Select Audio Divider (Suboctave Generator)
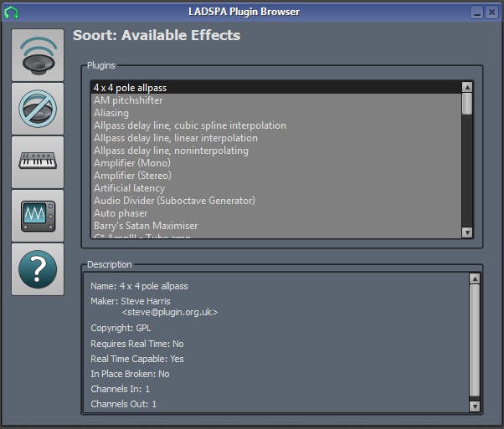 276,201
